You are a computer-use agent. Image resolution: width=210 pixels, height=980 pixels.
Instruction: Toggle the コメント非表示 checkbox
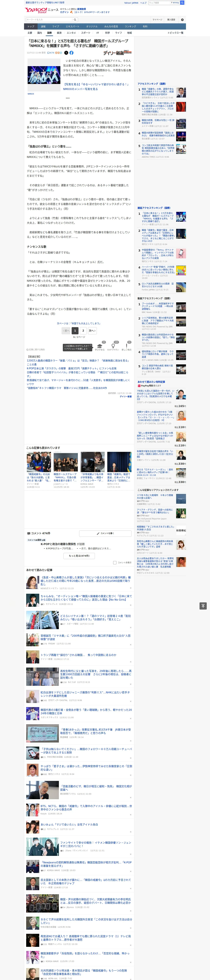(x=115, y=563)
